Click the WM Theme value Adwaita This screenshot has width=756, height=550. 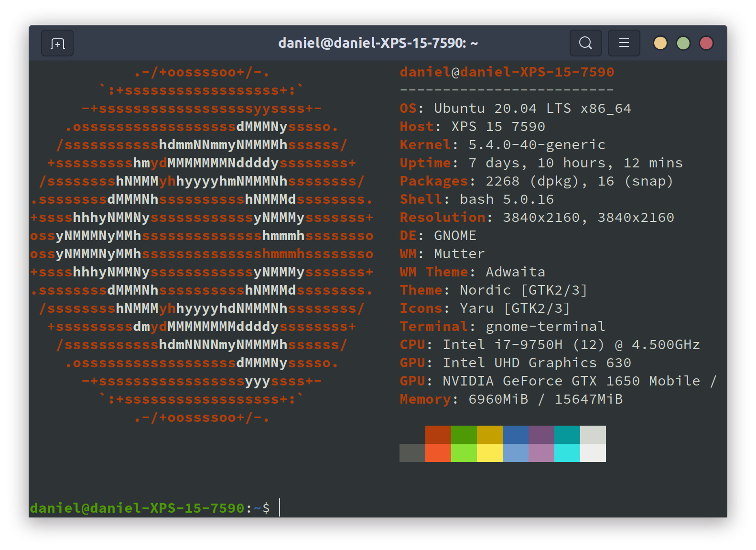(515, 272)
